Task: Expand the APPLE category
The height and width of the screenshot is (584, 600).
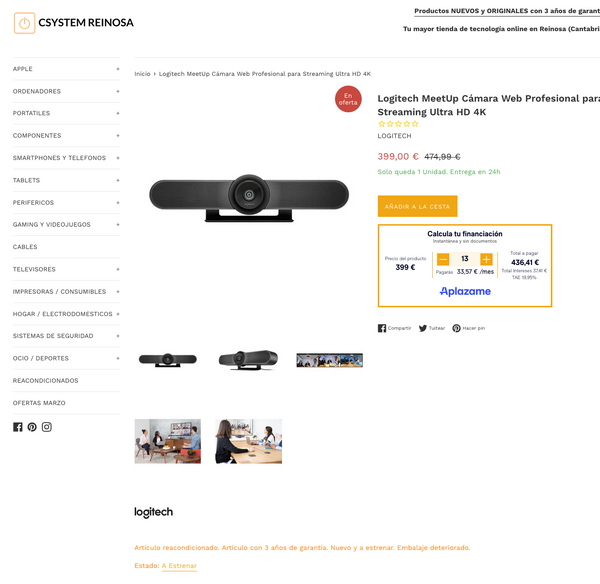Action: click(118, 69)
